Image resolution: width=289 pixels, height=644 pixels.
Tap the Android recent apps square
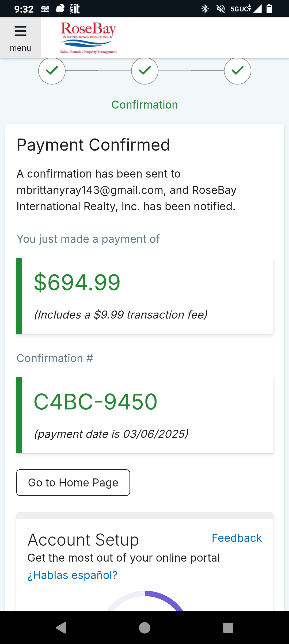228,628
